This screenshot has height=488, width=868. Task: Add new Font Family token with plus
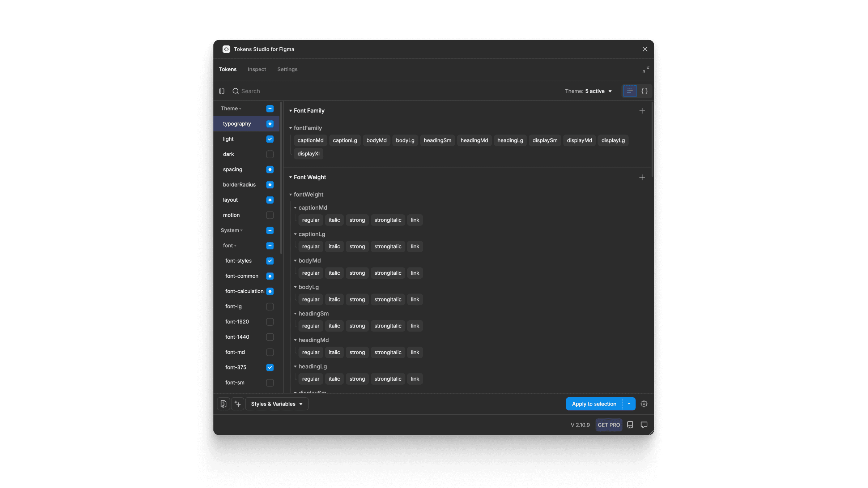(642, 111)
